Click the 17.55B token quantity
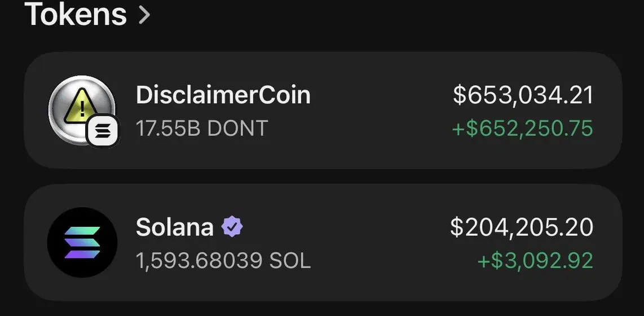Viewport: 644px width, 316px height. coord(169,129)
